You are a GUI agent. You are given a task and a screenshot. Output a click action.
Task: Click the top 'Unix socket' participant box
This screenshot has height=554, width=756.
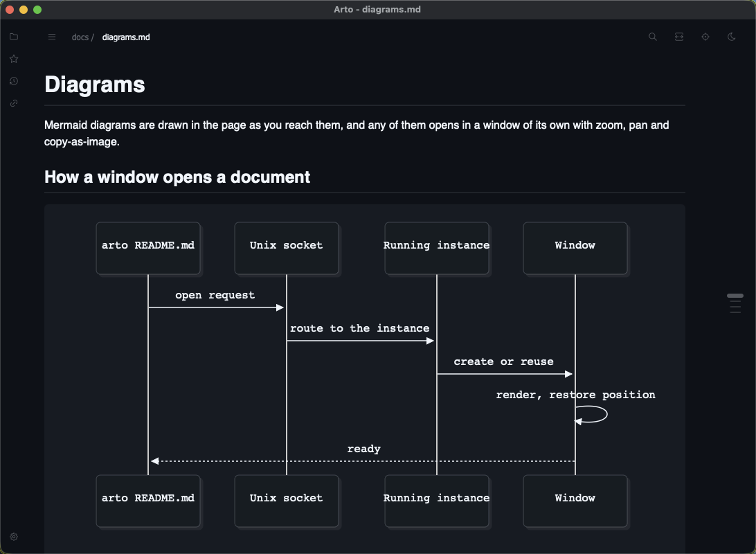[287, 249]
